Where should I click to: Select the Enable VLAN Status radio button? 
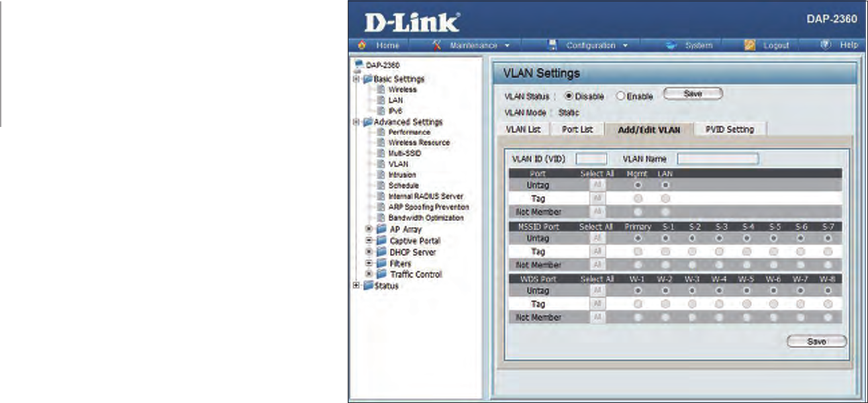click(x=620, y=96)
